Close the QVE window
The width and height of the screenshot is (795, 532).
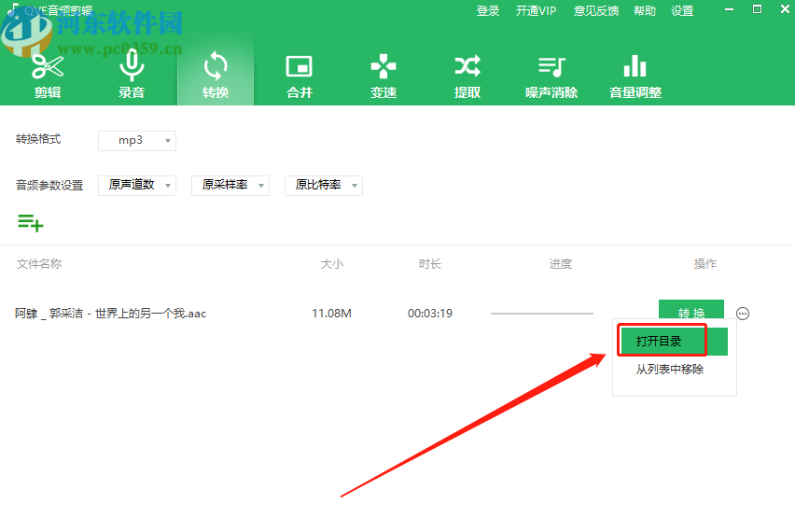click(x=785, y=9)
